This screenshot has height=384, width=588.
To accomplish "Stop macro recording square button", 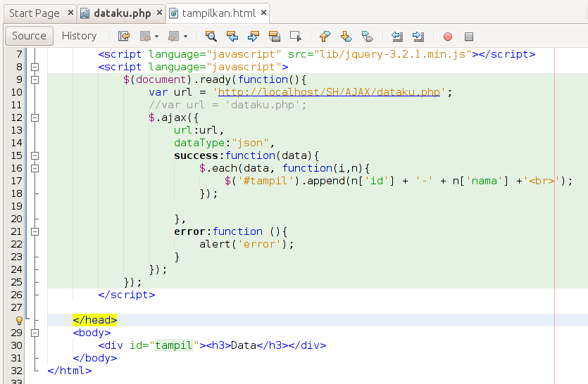I will tap(469, 37).
